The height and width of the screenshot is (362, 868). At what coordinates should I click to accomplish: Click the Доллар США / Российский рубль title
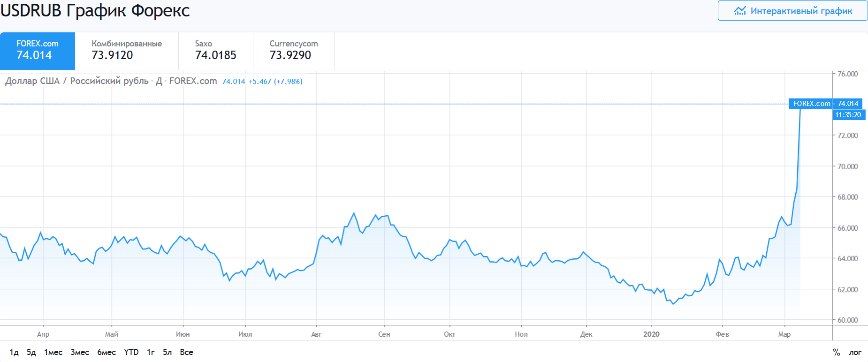(77, 81)
